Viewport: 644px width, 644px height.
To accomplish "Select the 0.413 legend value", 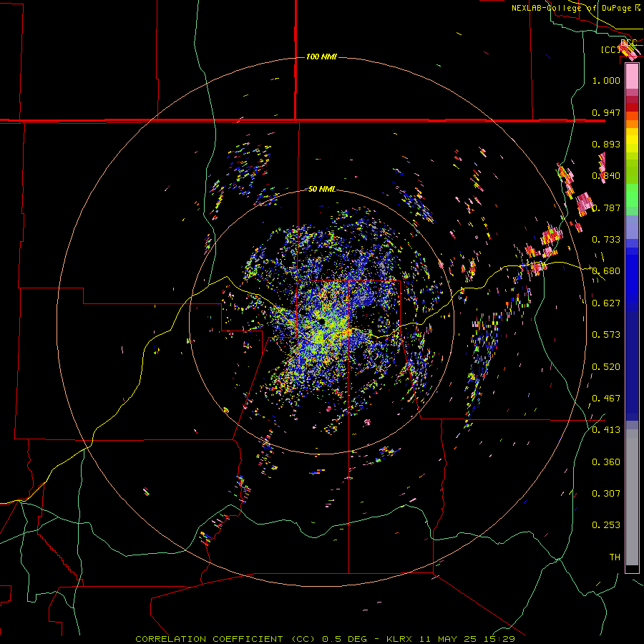I will pos(606,430).
